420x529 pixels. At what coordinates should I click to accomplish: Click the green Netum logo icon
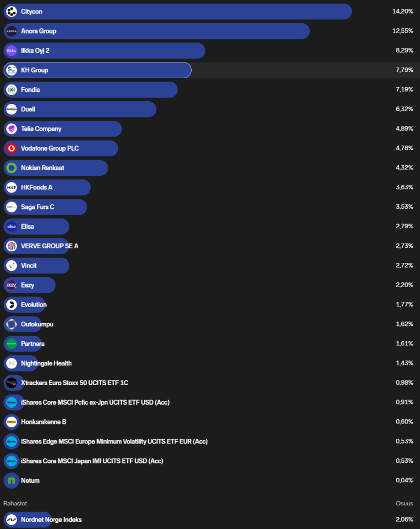click(12, 481)
